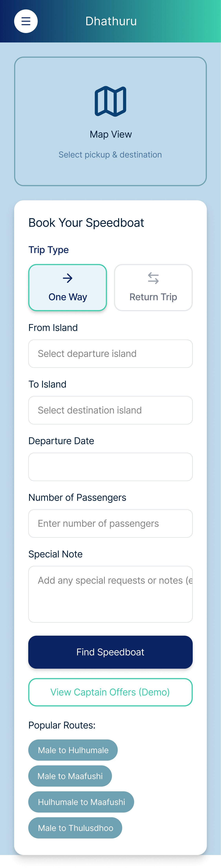The image size is (221, 868).
Task: Choose the Hulhumale to Maafushi route
Action: point(81,802)
